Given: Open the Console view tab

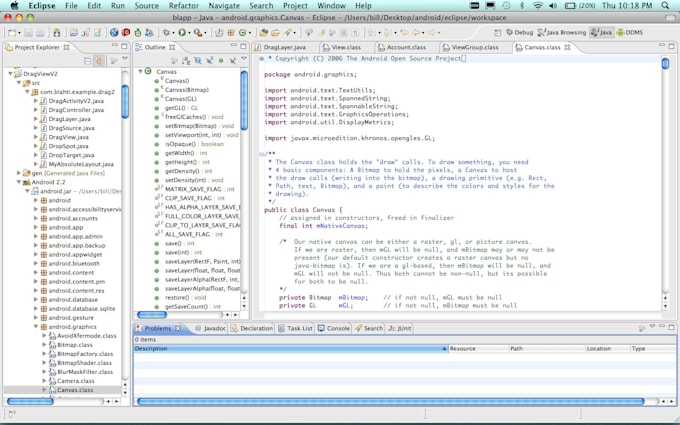Looking at the screenshot, I should click(338, 328).
